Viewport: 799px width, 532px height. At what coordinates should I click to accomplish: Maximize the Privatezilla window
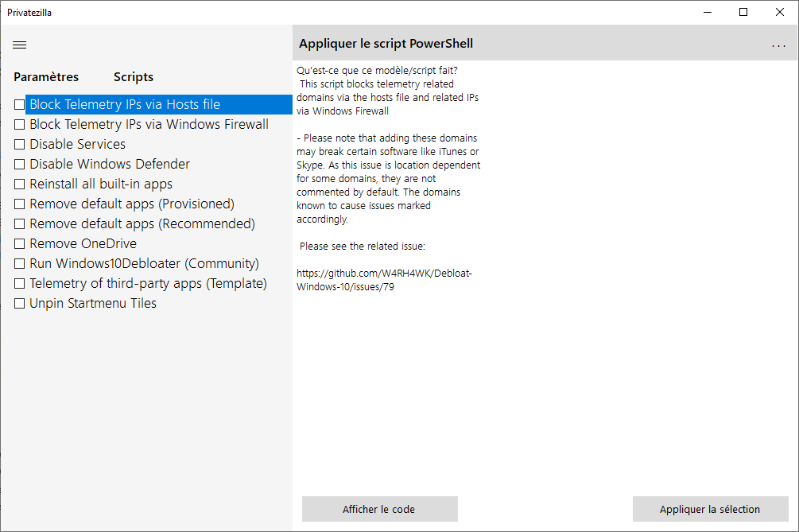tap(743, 12)
